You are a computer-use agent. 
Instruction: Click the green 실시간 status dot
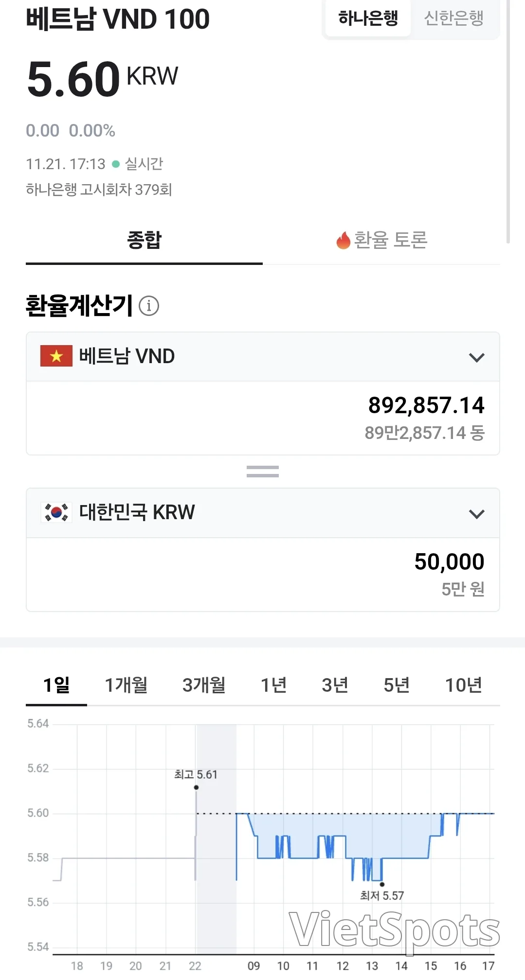[116, 164]
